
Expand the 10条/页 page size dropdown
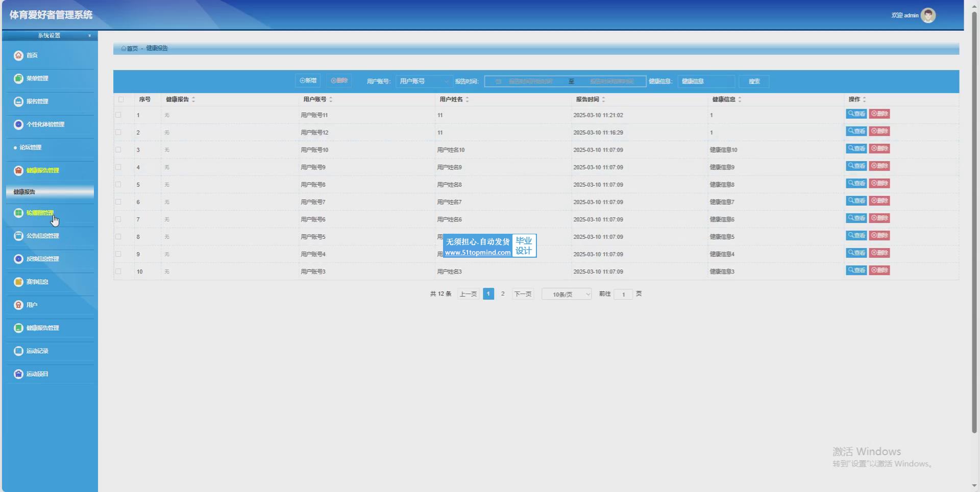click(566, 294)
